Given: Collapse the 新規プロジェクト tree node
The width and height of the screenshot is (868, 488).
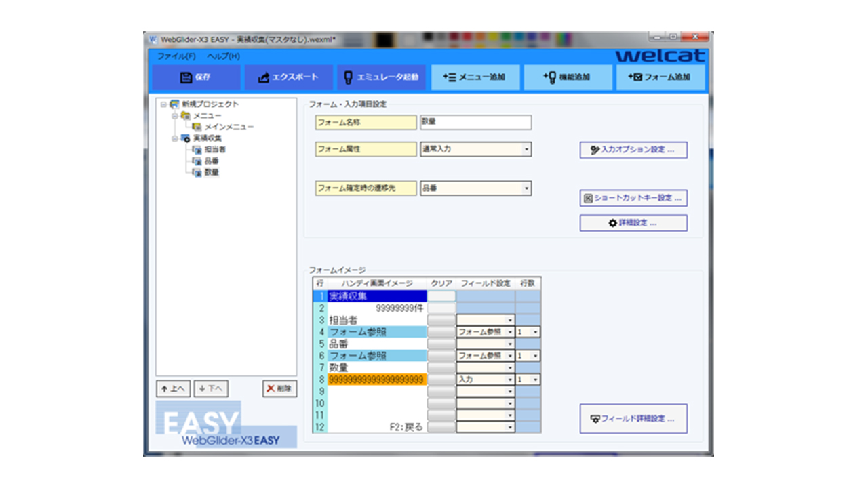Looking at the screenshot, I should [163, 104].
